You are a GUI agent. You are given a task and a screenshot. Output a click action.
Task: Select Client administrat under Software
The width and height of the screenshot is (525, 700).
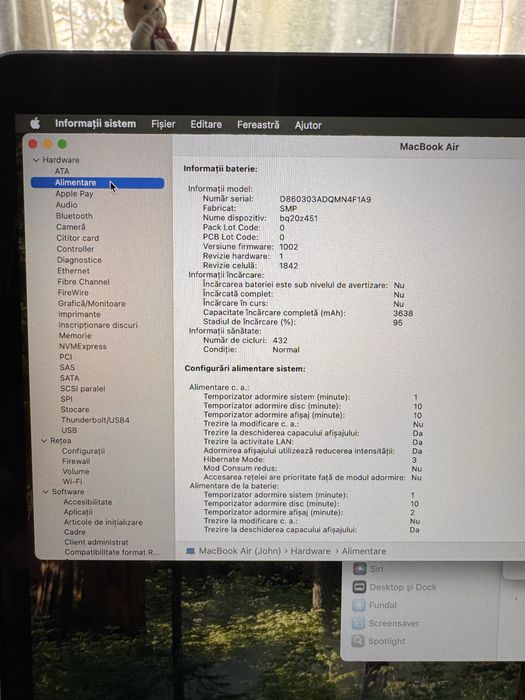click(x=96, y=542)
